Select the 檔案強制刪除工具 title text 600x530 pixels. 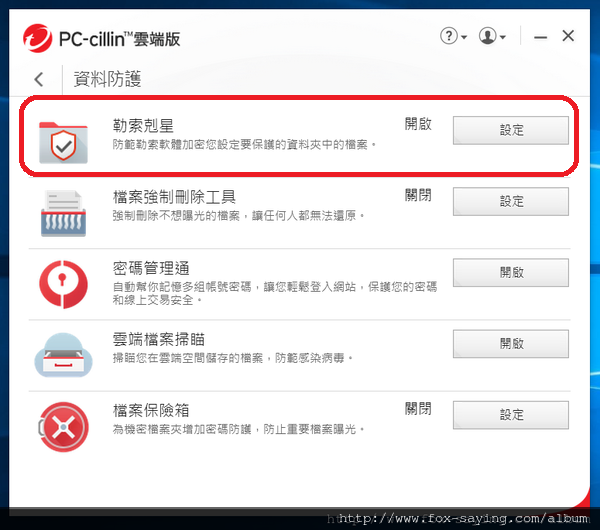tap(174, 197)
